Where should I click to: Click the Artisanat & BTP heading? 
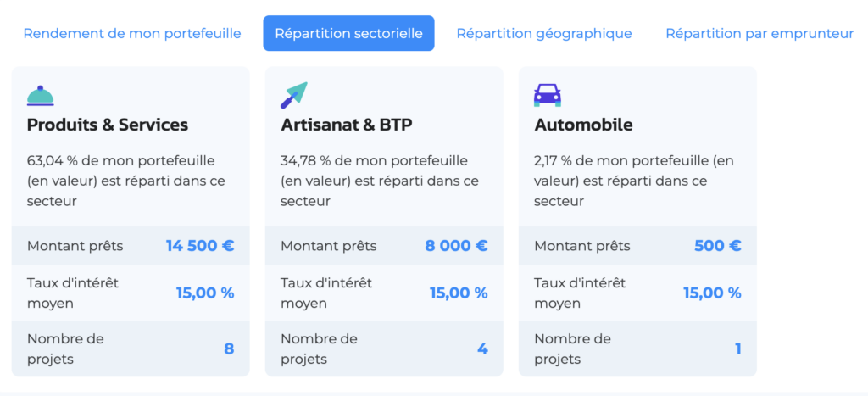(347, 125)
